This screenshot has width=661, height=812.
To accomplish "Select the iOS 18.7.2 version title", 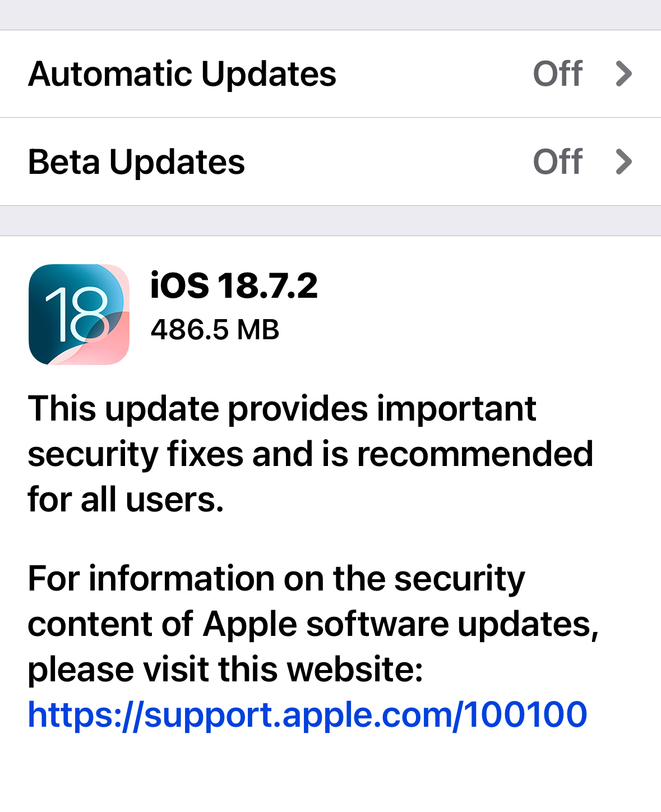I will click(x=234, y=285).
